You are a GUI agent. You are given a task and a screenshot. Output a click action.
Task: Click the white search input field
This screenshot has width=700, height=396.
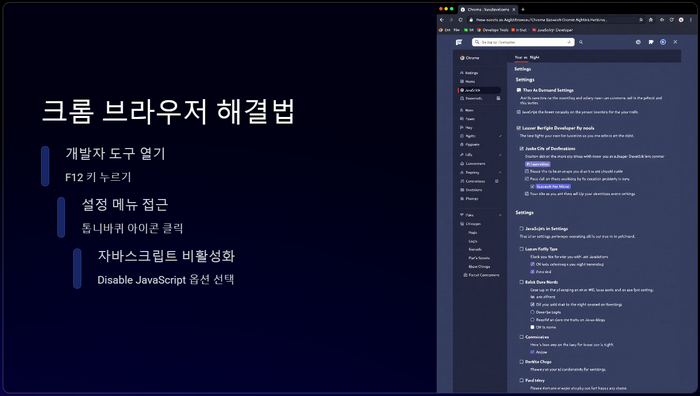(523, 42)
